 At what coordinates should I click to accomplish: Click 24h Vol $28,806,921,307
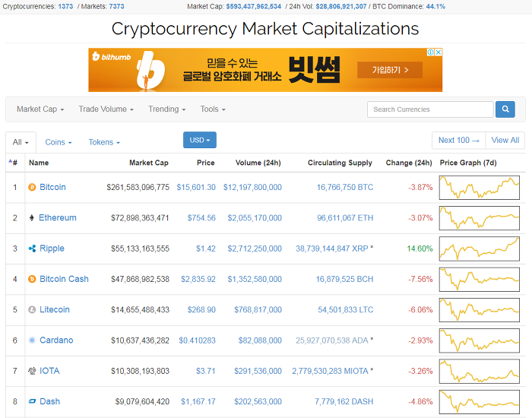341,6
